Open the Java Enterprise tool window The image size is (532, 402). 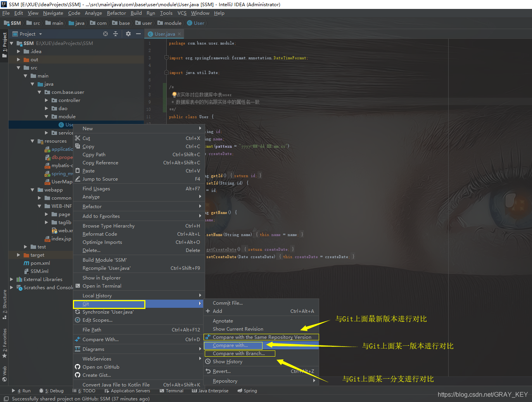click(210, 391)
